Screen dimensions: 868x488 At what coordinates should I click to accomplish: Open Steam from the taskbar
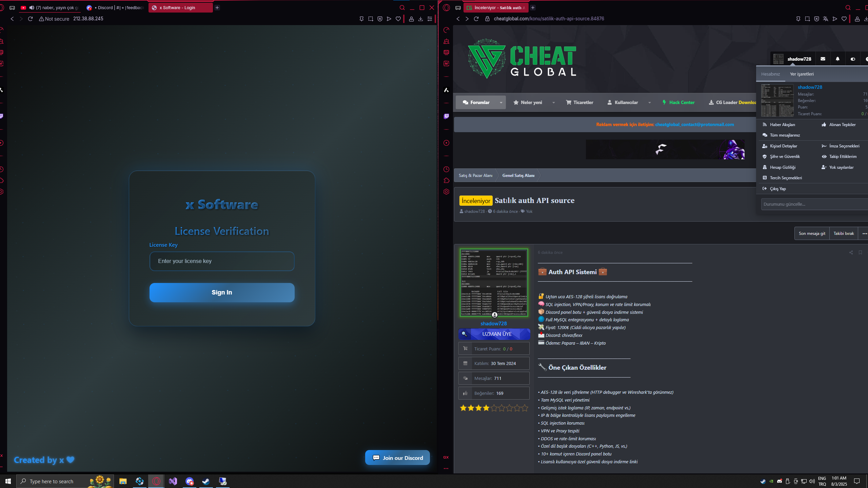(x=206, y=481)
